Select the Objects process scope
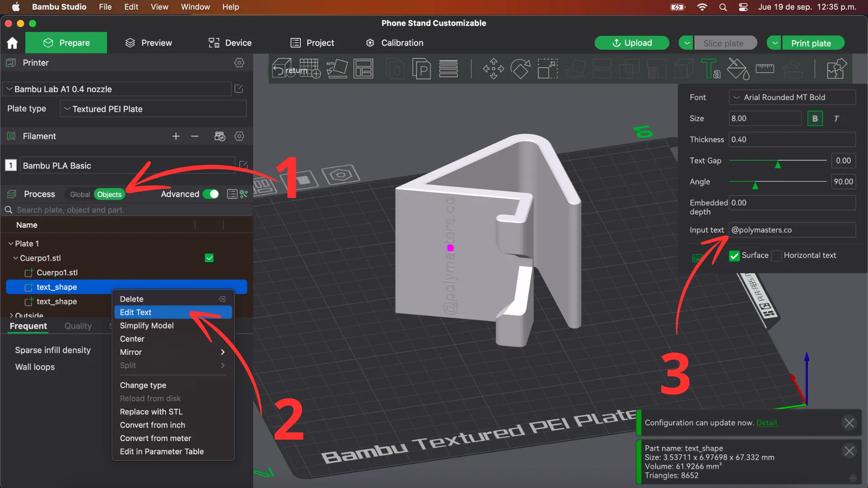868x488 pixels. (x=109, y=195)
